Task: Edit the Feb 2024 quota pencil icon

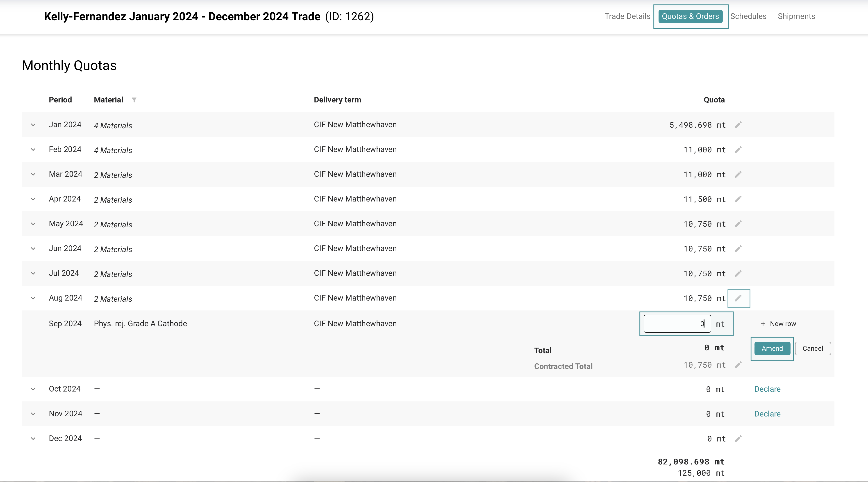Action: (x=738, y=149)
